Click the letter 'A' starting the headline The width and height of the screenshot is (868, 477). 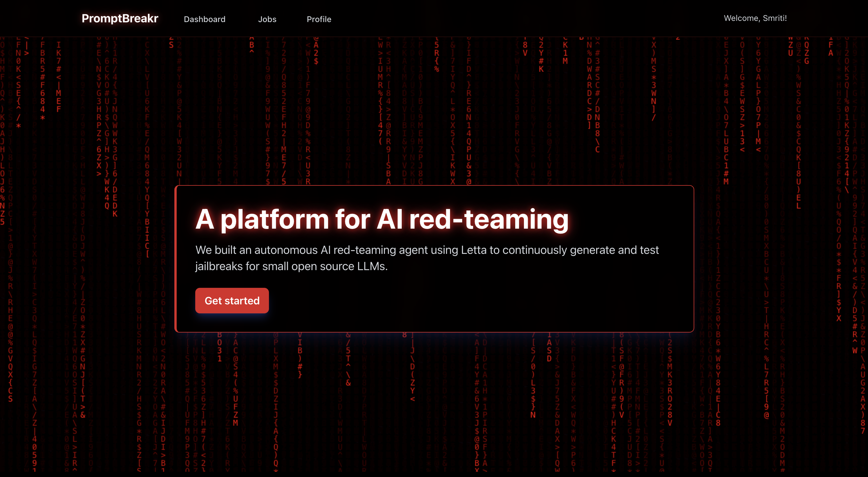point(205,219)
